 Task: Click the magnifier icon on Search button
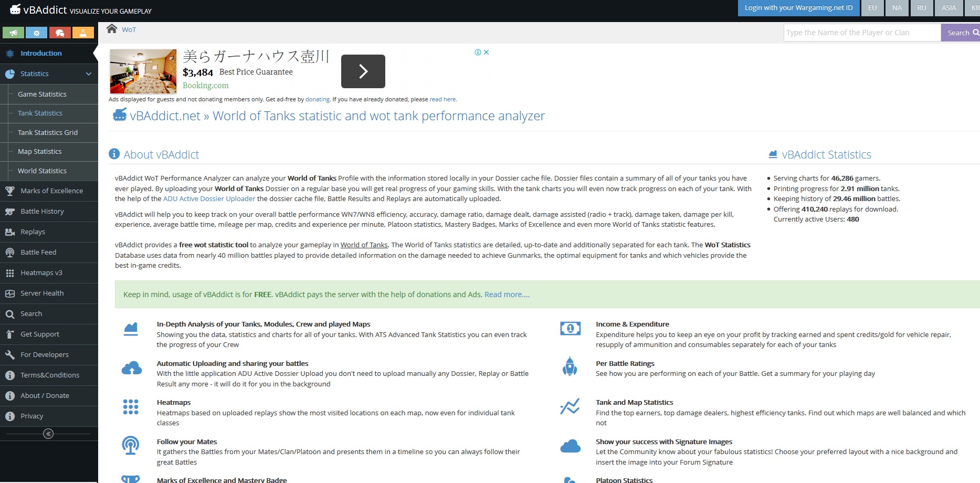click(x=976, y=33)
